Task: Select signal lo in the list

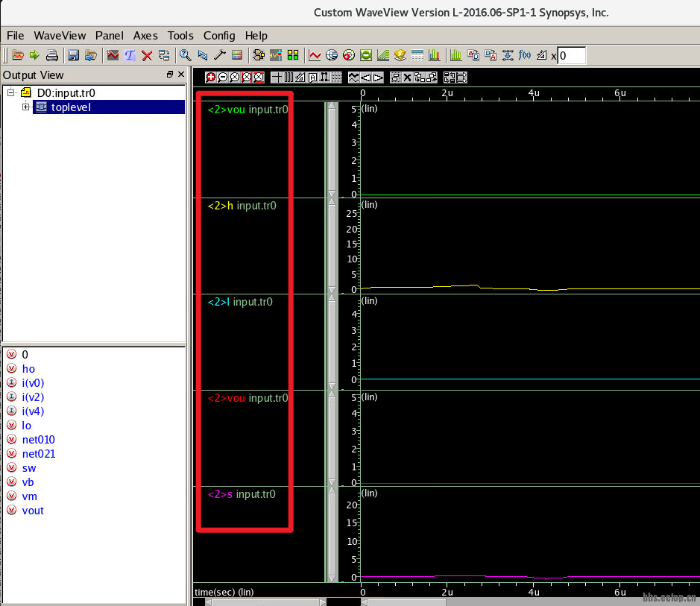Action: click(x=27, y=426)
